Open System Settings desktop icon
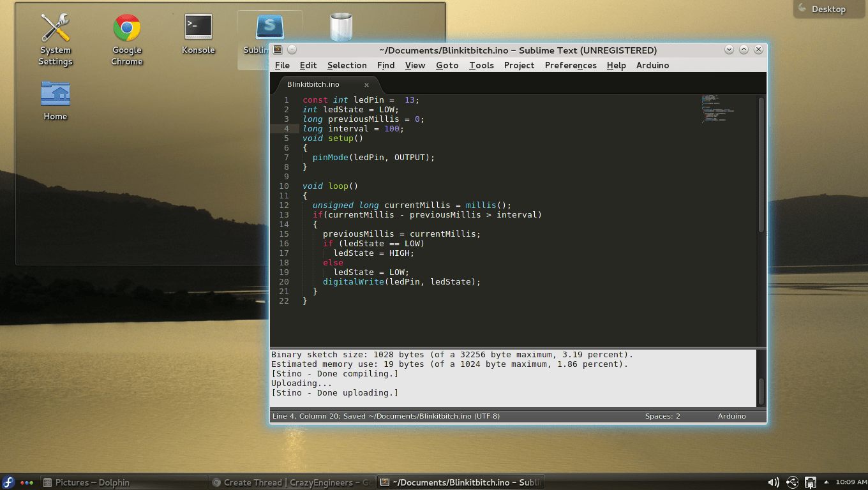Viewport: 868px width, 490px height. [x=56, y=40]
